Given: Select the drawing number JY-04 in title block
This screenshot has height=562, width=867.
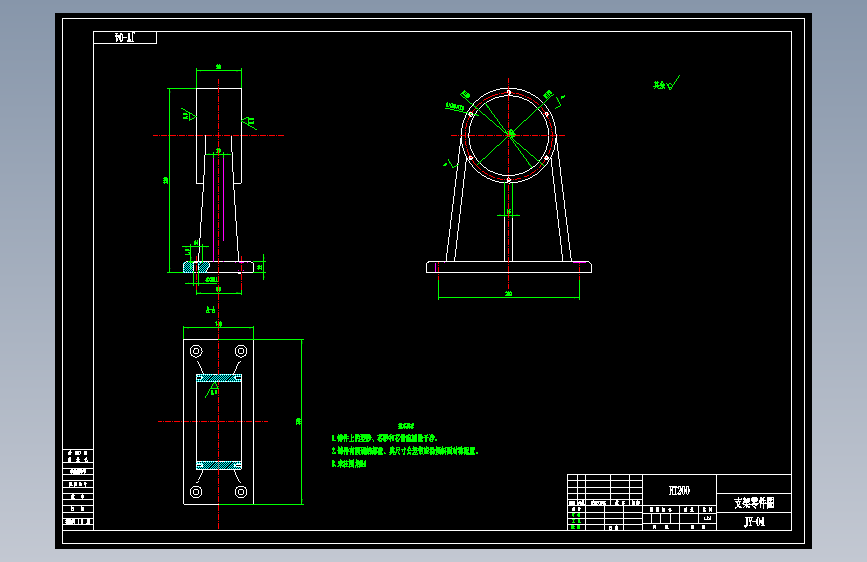Looking at the screenshot, I should 754,522.
